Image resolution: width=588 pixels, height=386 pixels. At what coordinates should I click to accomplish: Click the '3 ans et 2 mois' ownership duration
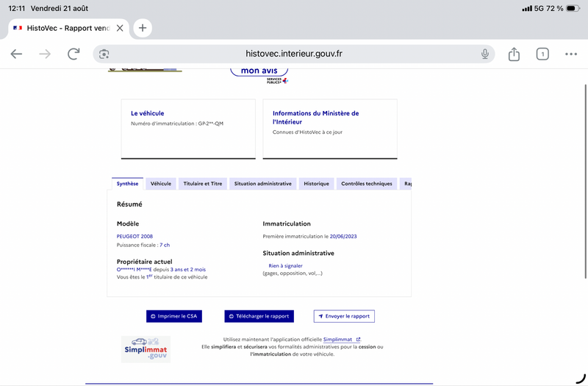[188, 269]
